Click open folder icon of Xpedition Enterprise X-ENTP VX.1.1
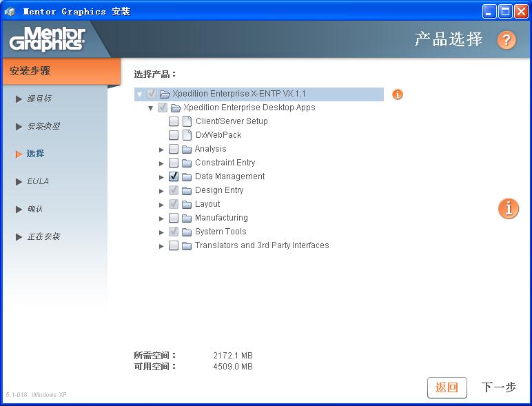This screenshot has width=532, height=406. click(165, 94)
